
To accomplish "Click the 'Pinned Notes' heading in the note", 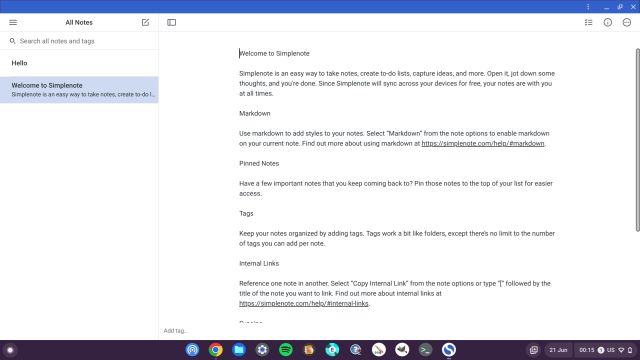I will pyautogui.click(x=259, y=163).
